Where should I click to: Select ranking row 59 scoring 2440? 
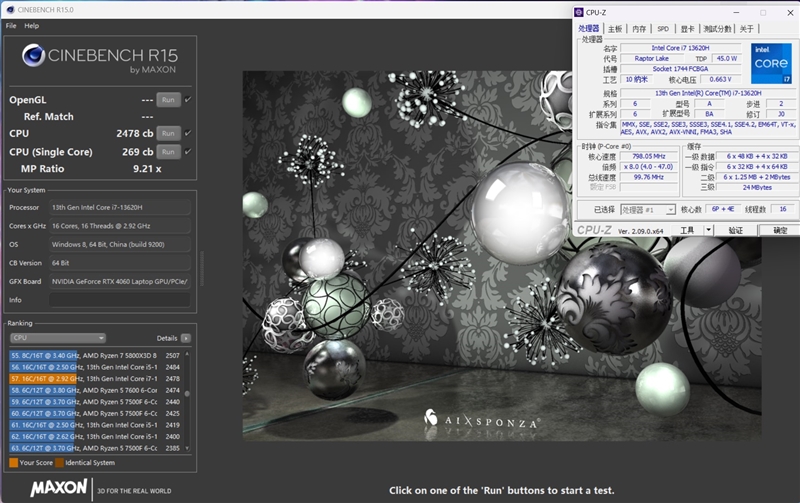click(95, 401)
